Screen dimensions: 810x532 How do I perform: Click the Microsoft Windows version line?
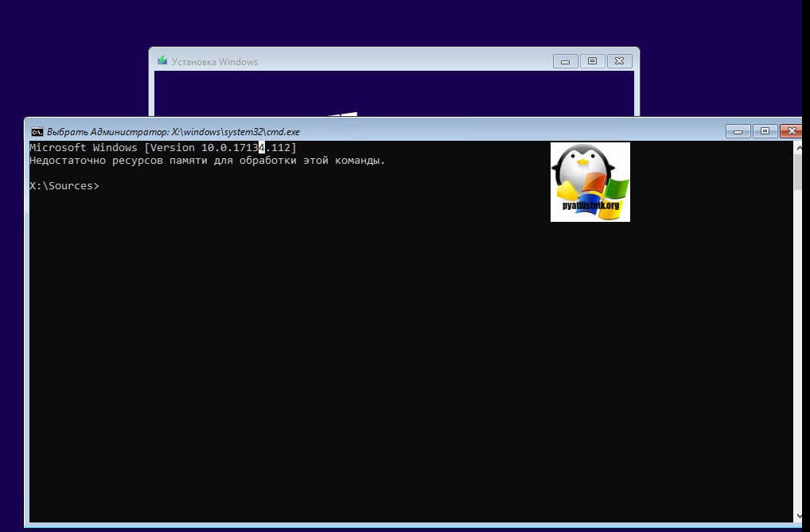tap(162, 148)
